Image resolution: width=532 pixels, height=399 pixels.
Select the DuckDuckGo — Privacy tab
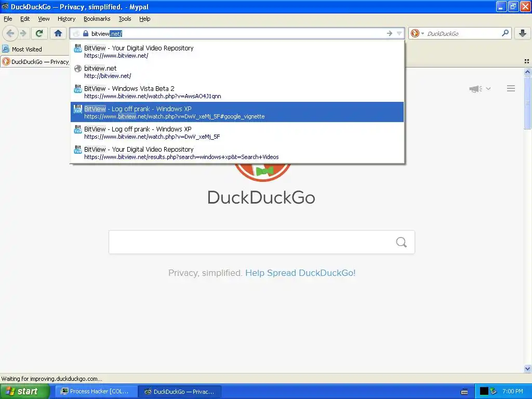(x=35, y=62)
